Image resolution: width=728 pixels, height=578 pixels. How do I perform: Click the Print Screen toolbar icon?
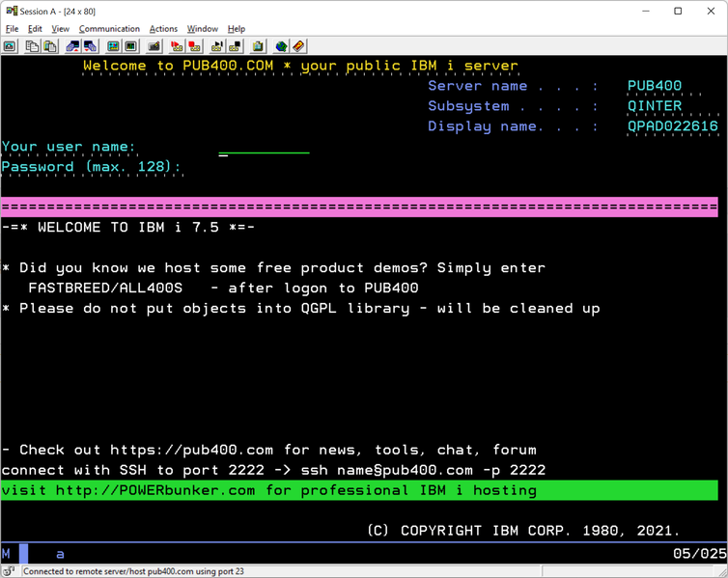(10, 46)
